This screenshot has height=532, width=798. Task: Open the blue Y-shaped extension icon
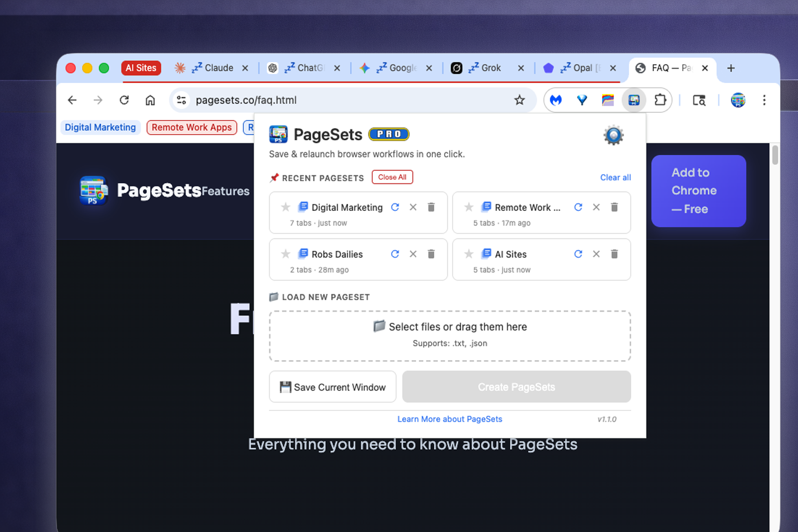(582, 100)
